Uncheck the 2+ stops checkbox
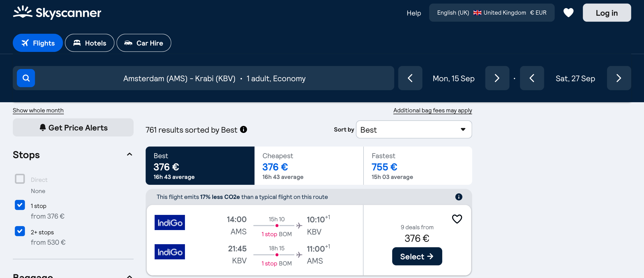The image size is (644, 278). [20, 231]
